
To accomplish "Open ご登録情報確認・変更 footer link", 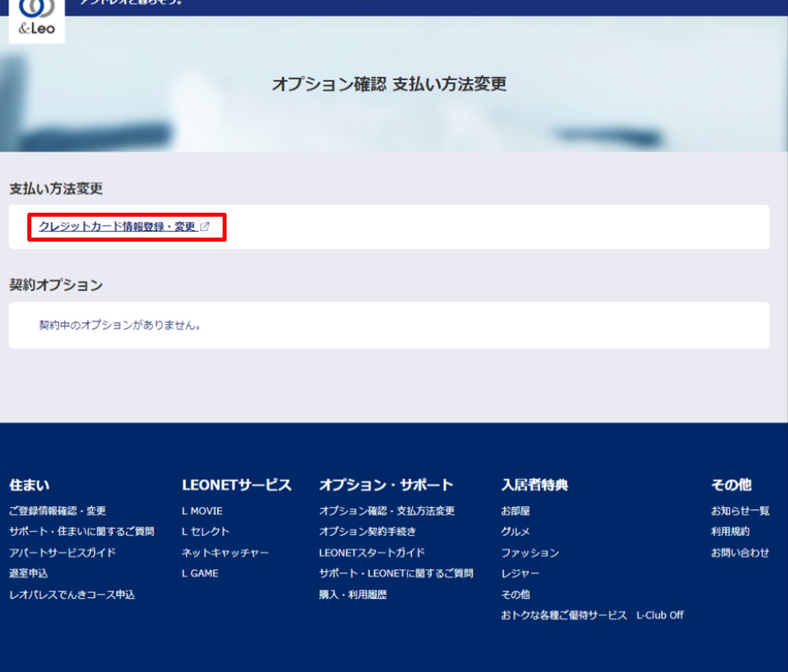I will [58, 511].
